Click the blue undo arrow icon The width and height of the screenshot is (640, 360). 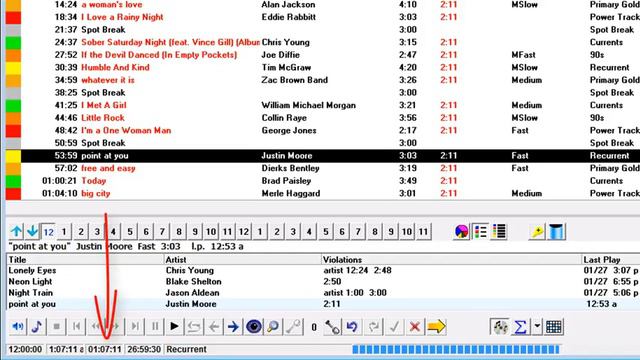pyautogui.click(x=352, y=327)
